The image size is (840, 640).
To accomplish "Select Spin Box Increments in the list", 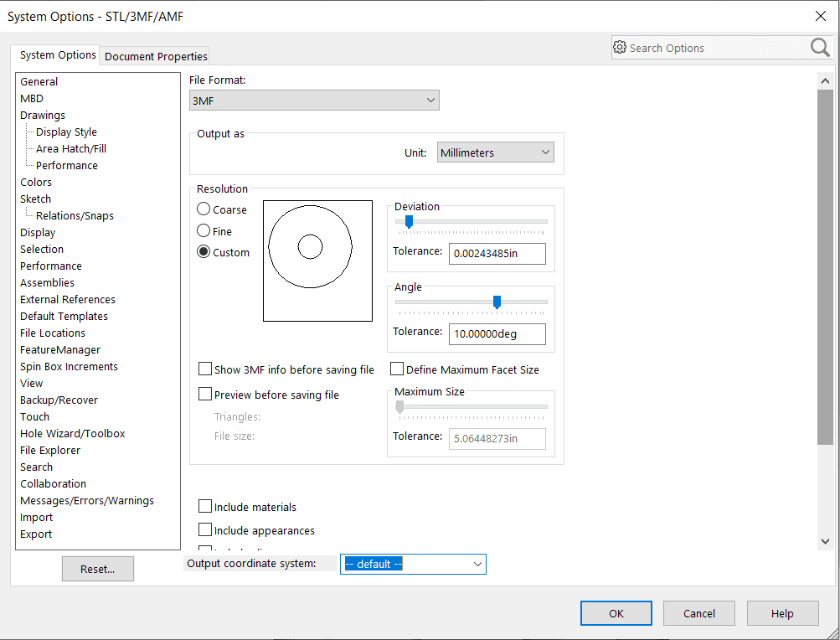I will [69, 366].
